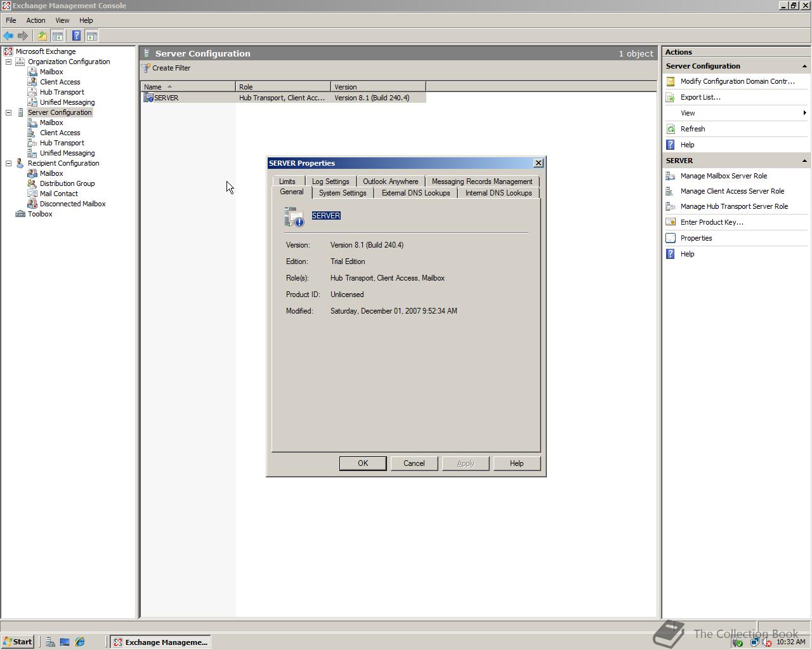Open the Toolbox node icon
The height and width of the screenshot is (650, 812).
(x=20, y=214)
